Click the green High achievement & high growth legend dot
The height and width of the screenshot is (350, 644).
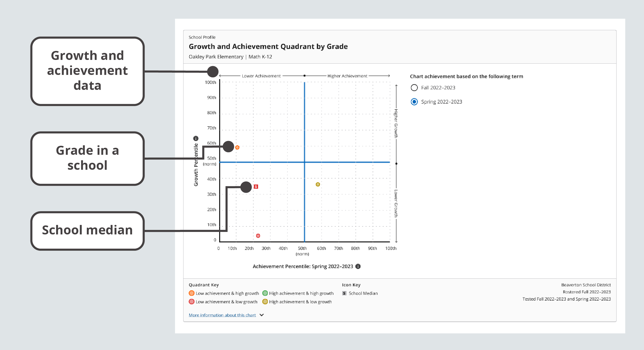pyautogui.click(x=265, y=293)
